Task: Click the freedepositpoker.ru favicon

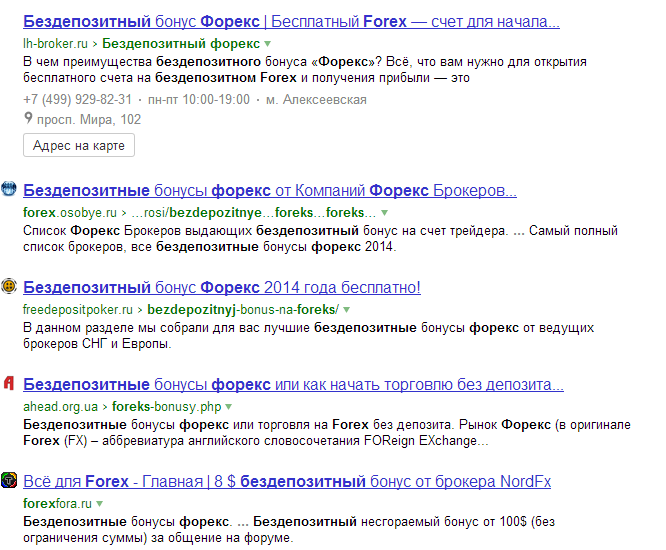Action: [x=8, y=286]
